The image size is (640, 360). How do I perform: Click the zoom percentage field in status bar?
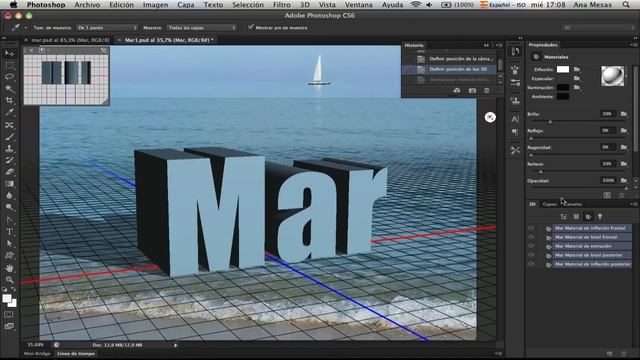click(36, 345)
